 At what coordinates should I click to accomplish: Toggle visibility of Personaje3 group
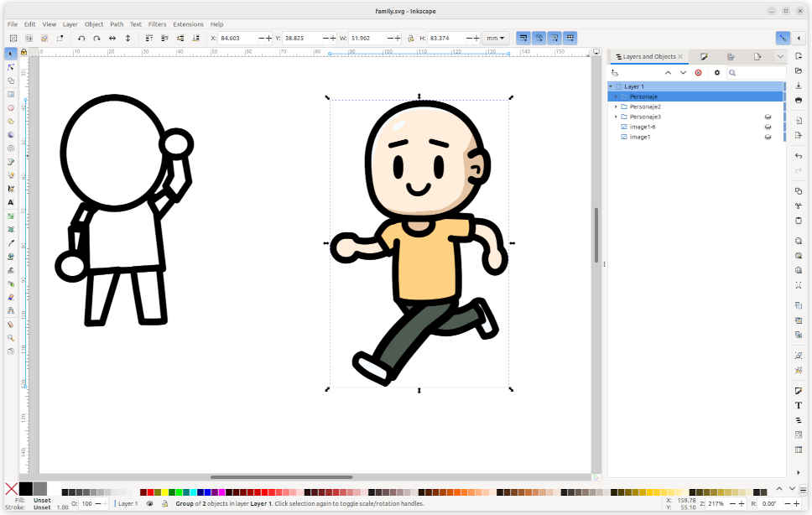tap(767, 117)
